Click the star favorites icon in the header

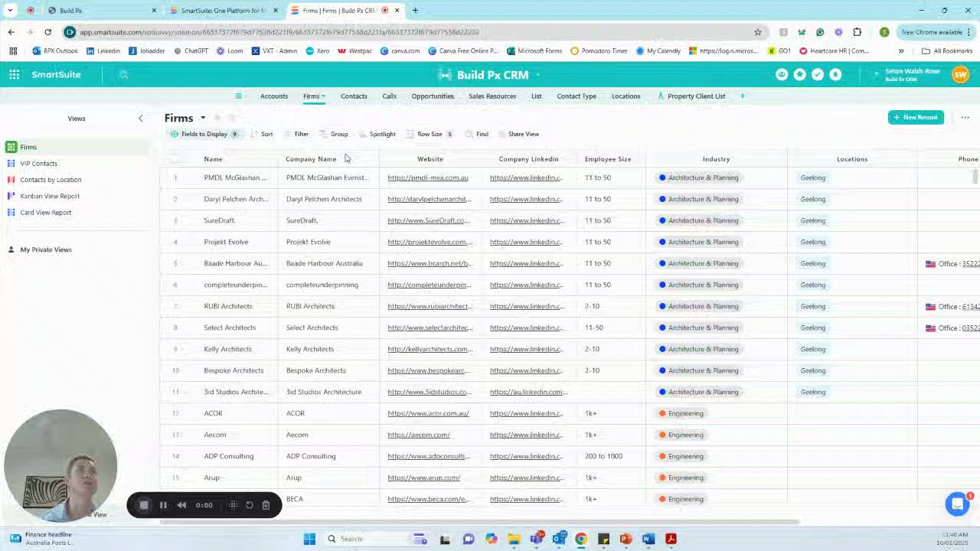pyautogui.click(x=800, y=74)
